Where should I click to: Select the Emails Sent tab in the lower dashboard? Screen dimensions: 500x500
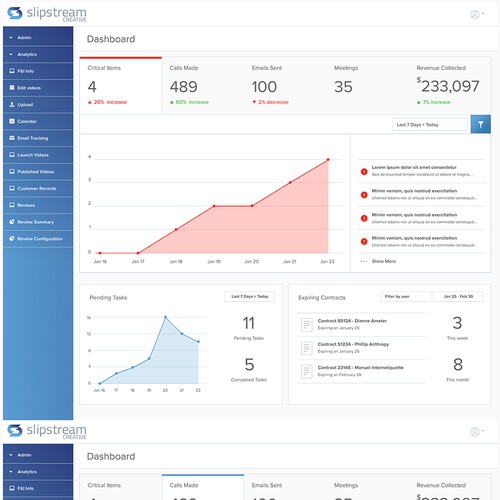pyautogui.click(x=285, y=487)
